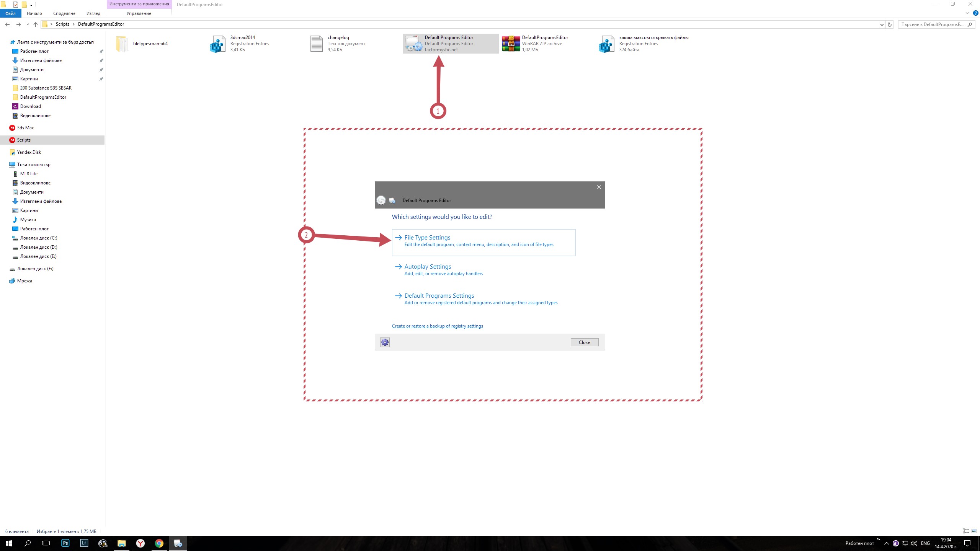The image size is (980, 551).
Task: Click the DefaultProgramsEditor breadcrumb in address bar
Action: pyautogui.click(x=101, y=24)
